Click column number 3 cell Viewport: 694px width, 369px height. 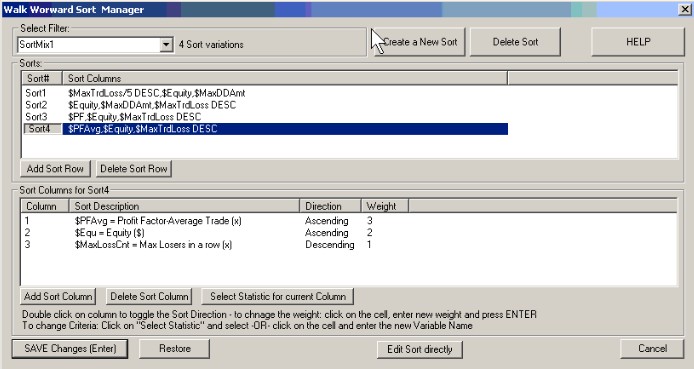point(27,245)
